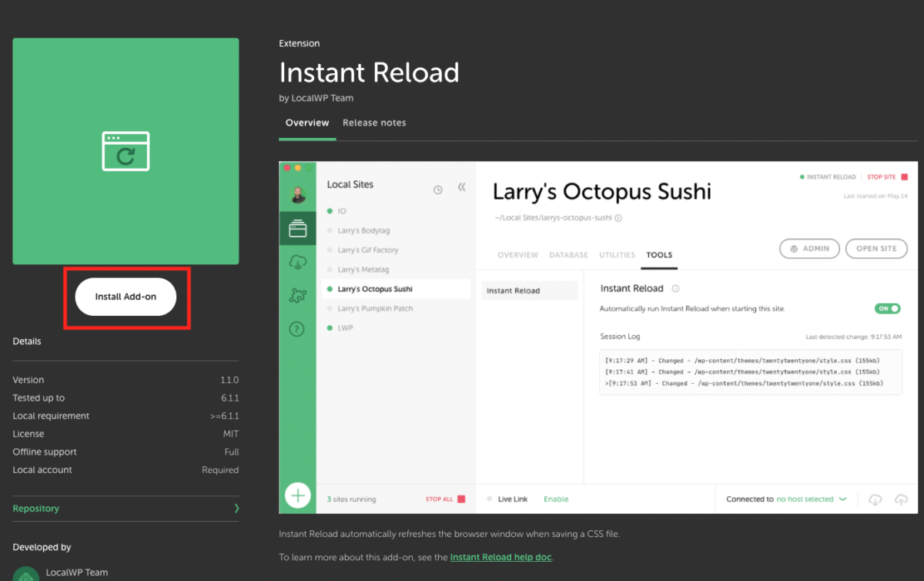Click the pull from cloud icon
Screen dimensions: 924x581
(875, 499)
